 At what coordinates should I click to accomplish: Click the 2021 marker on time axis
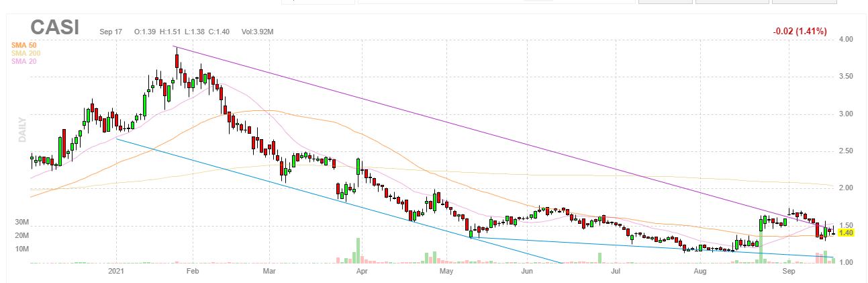[x=118, y=272]
